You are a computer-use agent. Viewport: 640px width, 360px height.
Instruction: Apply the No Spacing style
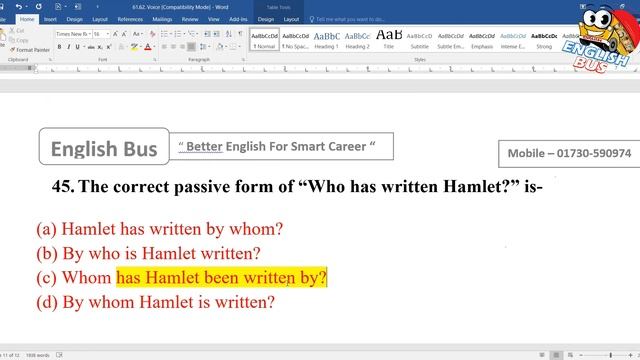(296, 40)
